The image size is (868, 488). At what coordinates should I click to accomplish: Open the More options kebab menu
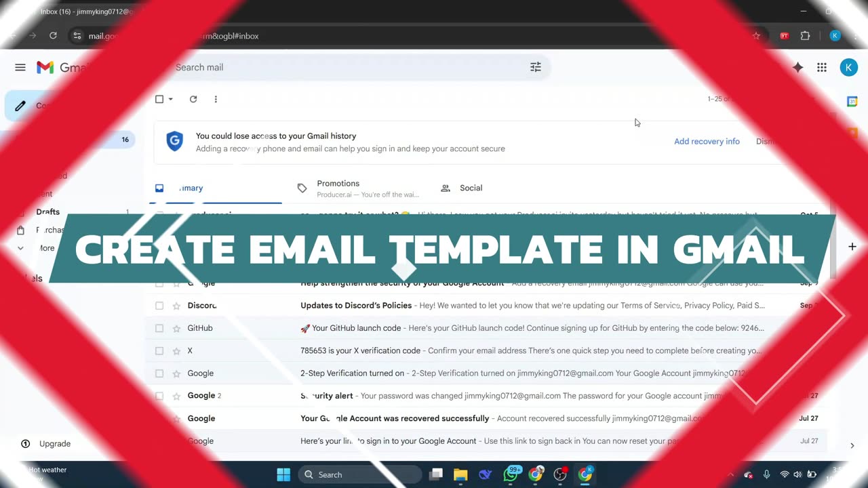(216, 99)
